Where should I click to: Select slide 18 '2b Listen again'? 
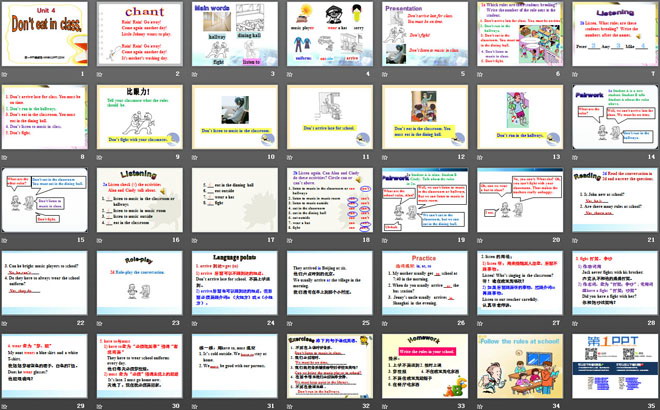(x=330, y=200)
